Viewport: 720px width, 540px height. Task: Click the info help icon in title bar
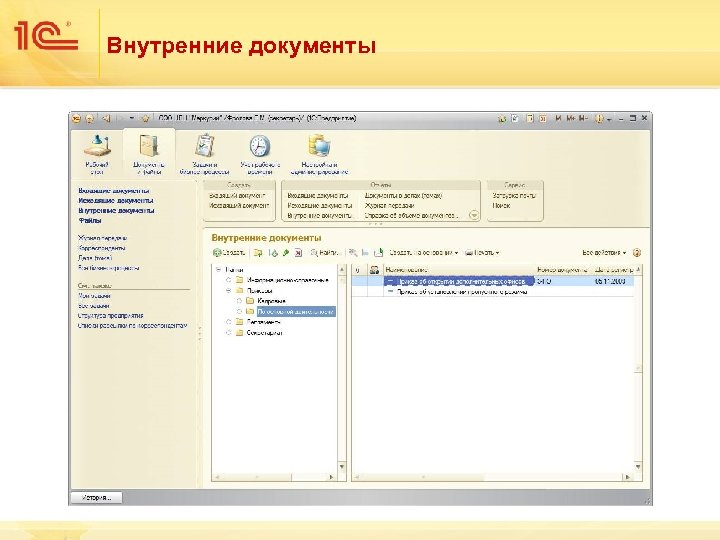coord(599,118)
